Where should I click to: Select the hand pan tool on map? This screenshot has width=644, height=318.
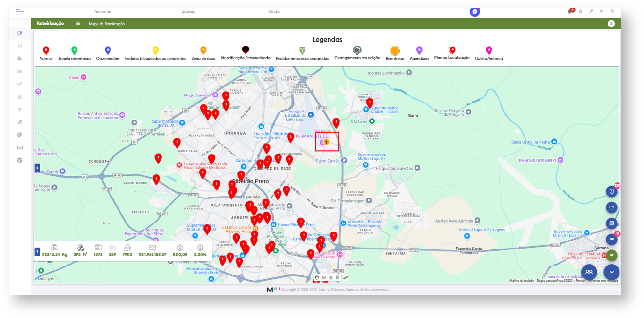coord(317,278)
